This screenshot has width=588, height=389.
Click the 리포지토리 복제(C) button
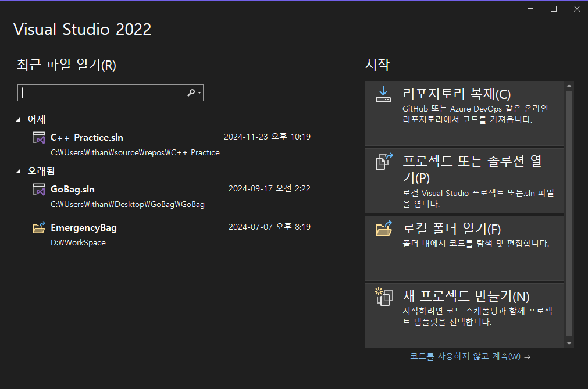(464, 113)
